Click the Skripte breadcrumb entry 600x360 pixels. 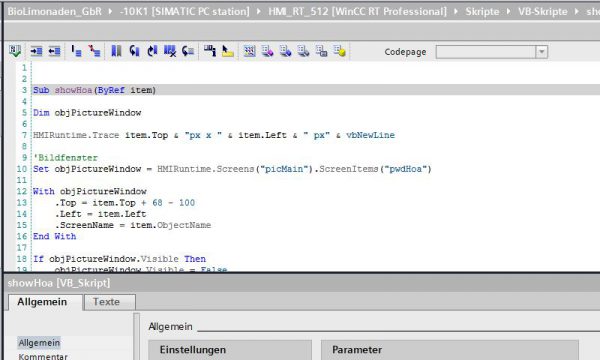pyautogui.click(x=482, y=11)
